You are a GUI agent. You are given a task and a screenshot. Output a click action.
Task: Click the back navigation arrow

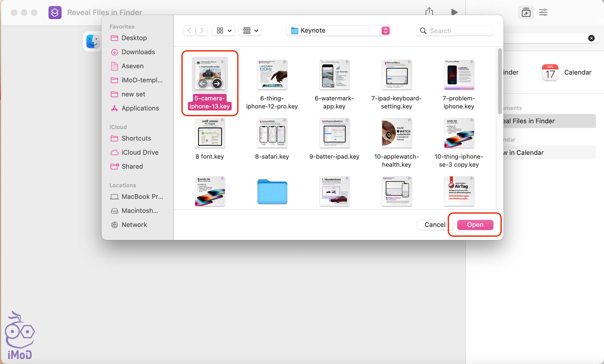pyautogui.click(x=190, y=31)
